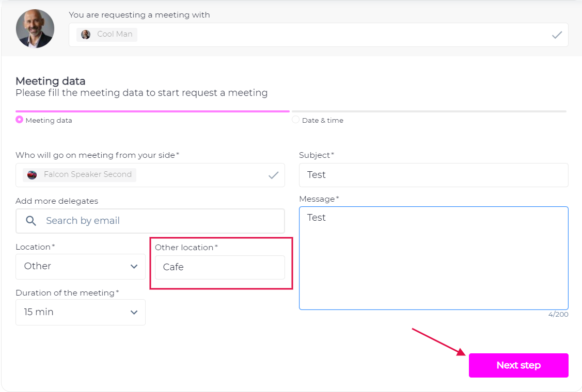The width and height of the screenshot is (582, 392).
Task: Click the Subject field containing Test
Action: [x=434, y=175]
